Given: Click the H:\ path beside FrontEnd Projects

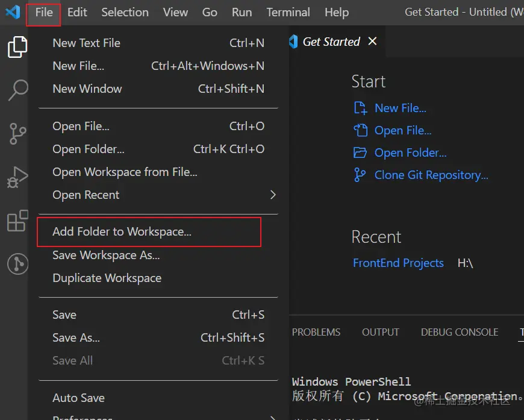Looking at the screenshot, I should [x=465, y=263].
